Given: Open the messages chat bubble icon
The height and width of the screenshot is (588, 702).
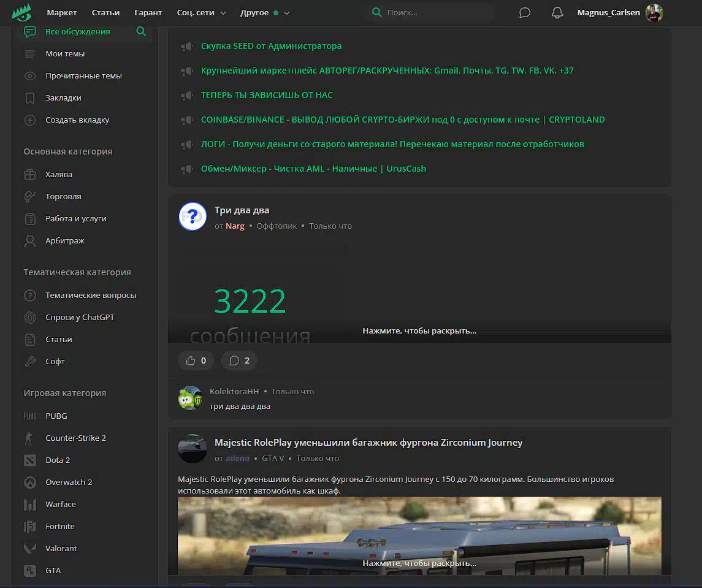Looking at the screenshot, I should tap(525, 12).
